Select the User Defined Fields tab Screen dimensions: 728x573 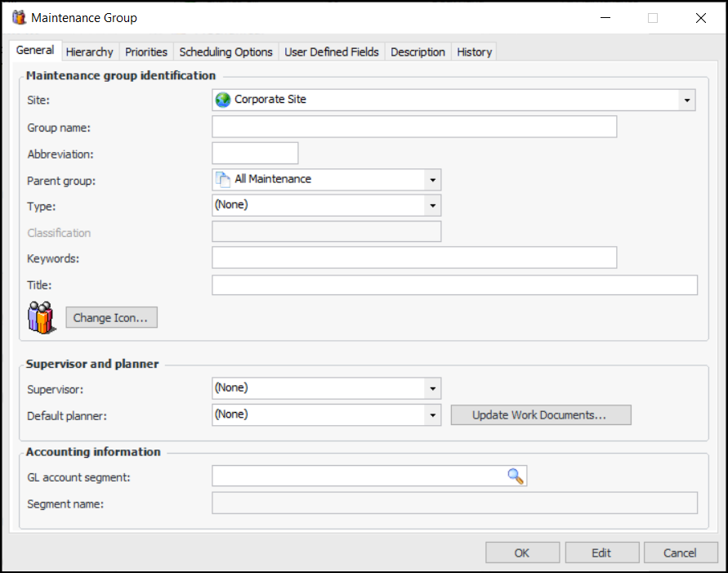tap(332, 51)
